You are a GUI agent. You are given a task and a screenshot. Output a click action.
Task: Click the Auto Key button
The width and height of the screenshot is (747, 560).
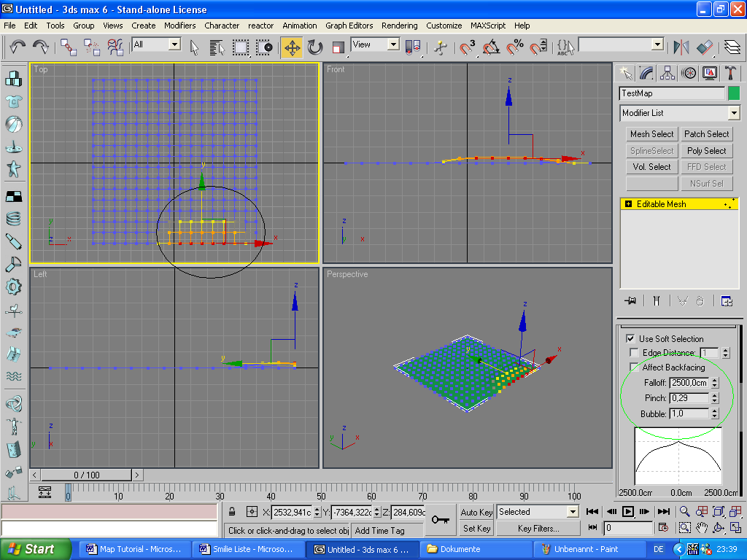[x=476, y=512]
